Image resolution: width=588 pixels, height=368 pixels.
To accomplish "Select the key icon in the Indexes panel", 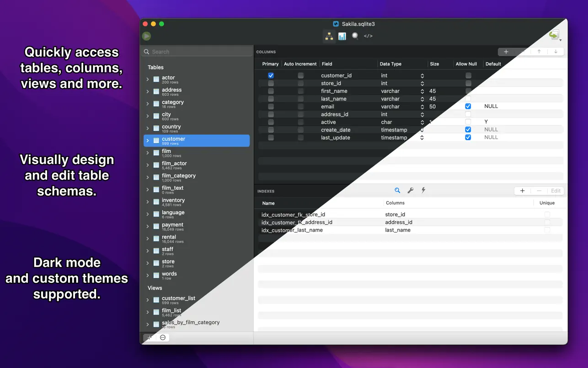I will 410,190.
